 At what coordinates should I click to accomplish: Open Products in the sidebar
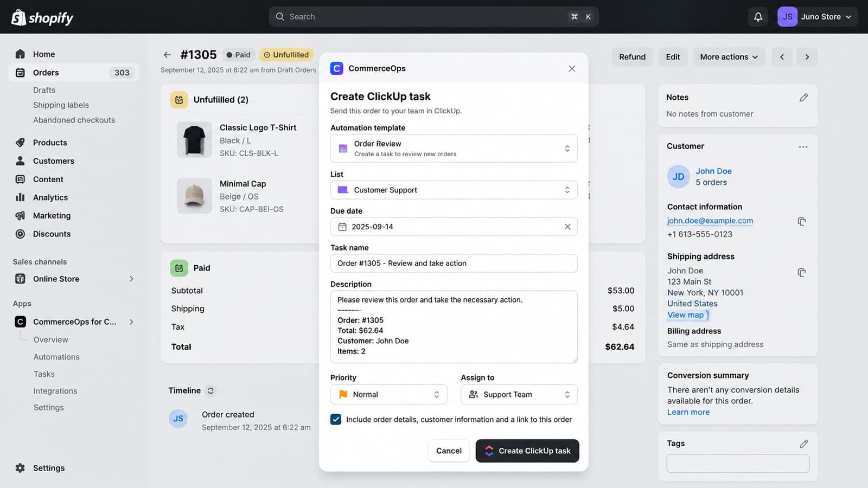coord(50,143)
